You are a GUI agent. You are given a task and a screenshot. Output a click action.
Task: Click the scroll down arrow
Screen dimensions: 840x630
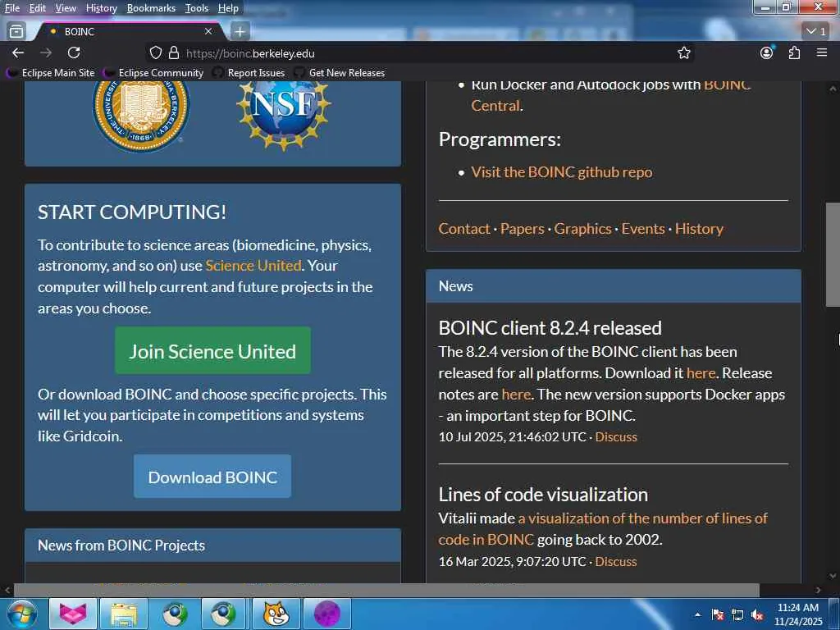click(833, 576)
